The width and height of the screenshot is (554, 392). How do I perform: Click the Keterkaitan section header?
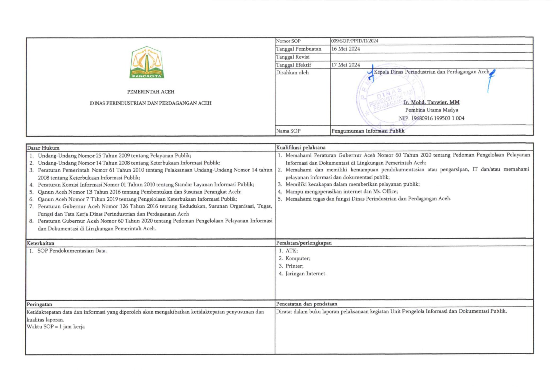point(41,243)
